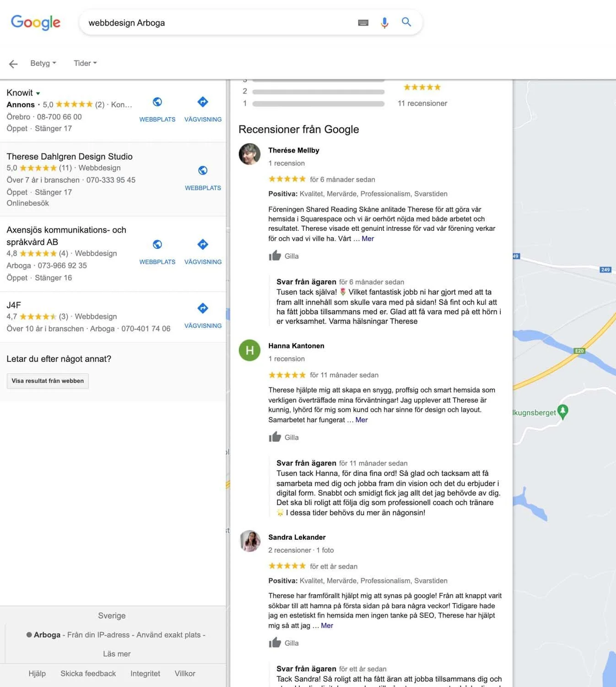Click WEBBPLATS globe icon for Axensjös kommunikations
Image resolution: width=616 pixels, height=687 pixels.
coord(157,244)
